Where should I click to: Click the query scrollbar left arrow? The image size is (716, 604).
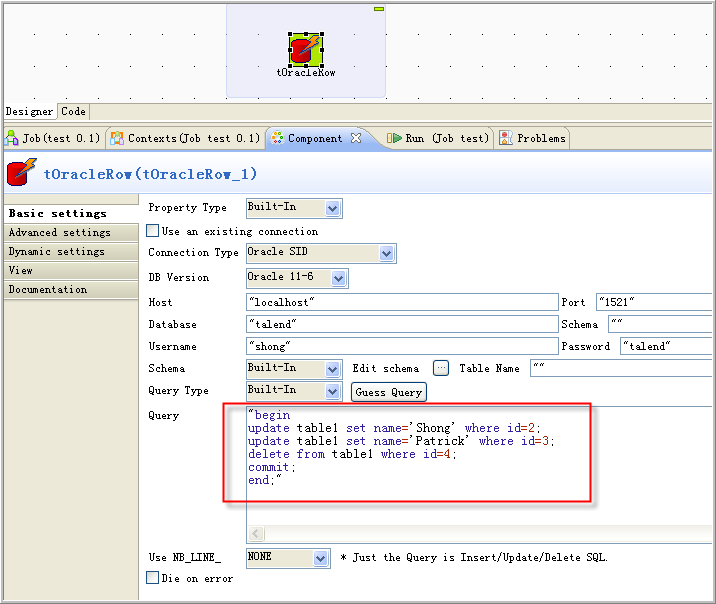256,533
